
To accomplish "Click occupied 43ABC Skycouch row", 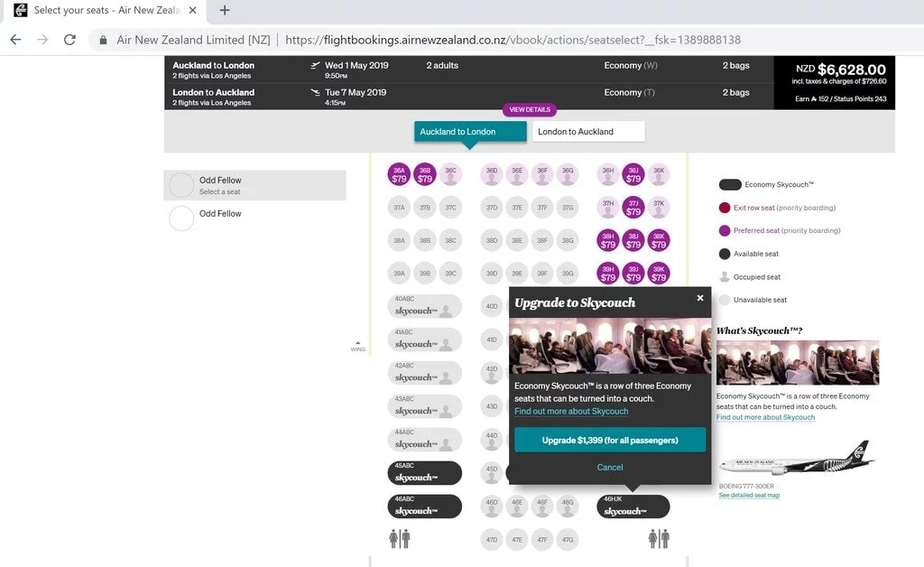I will click(x=424, y=406).
